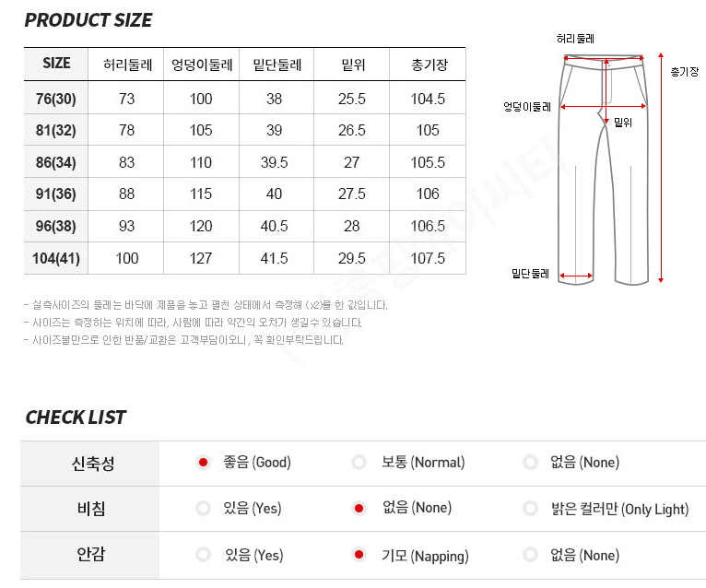This screenshot has width=706, height=588.
Task: Click the 86(34) size row header
Action: tap(56, 162)
